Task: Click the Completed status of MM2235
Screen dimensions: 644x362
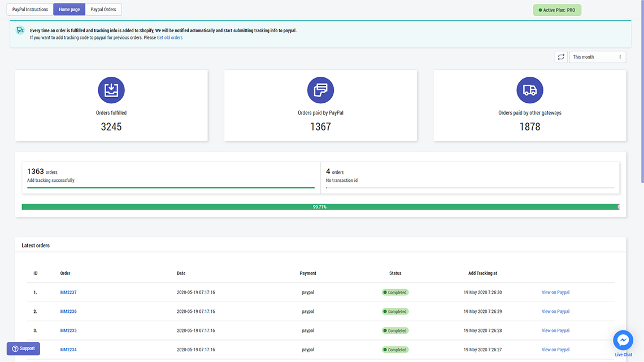Action: click(395, 330)
